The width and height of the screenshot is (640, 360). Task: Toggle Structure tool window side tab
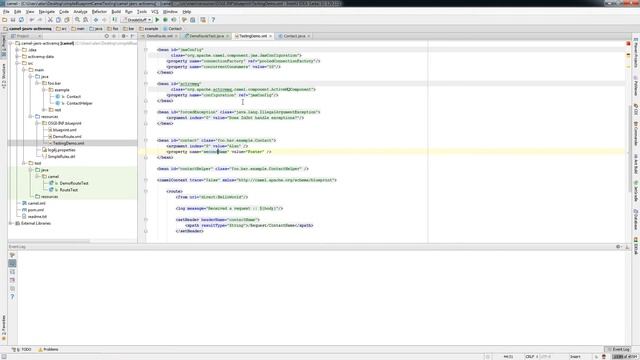[x=4, y=76]
